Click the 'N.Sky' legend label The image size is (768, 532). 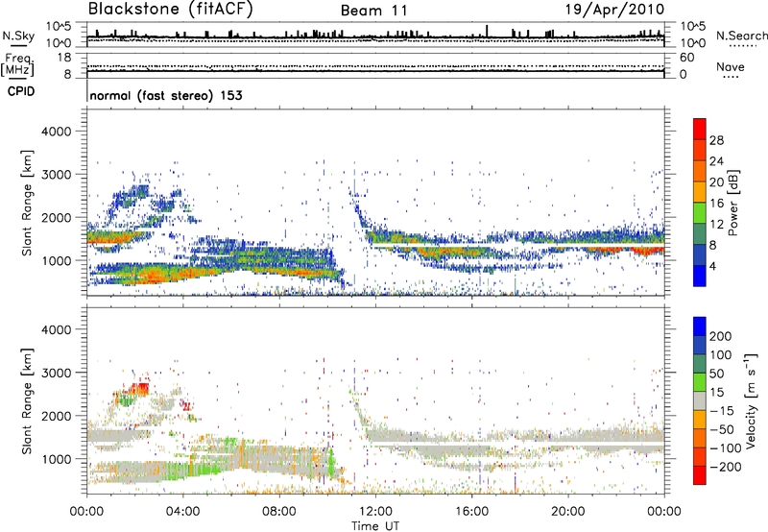[18, 36]
